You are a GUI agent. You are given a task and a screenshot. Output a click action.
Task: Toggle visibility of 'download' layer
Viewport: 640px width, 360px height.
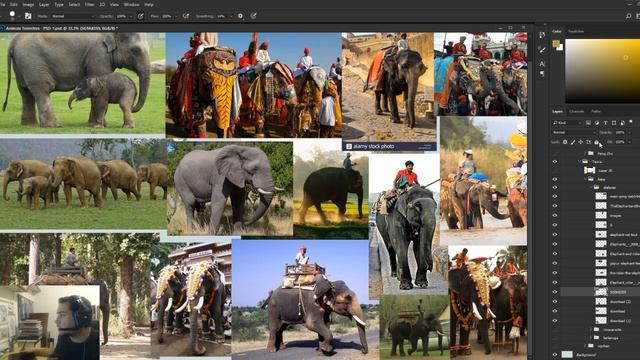[555, 311]
